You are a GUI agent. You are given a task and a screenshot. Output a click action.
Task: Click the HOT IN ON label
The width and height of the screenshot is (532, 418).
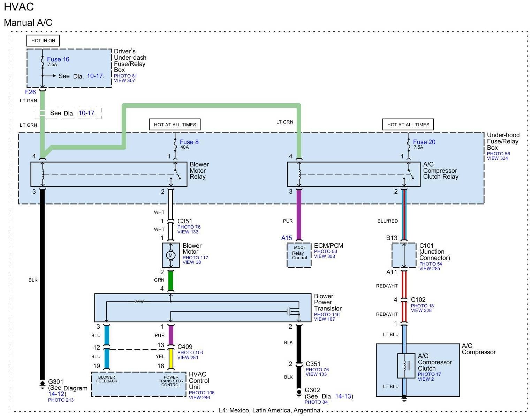point(43,40)
